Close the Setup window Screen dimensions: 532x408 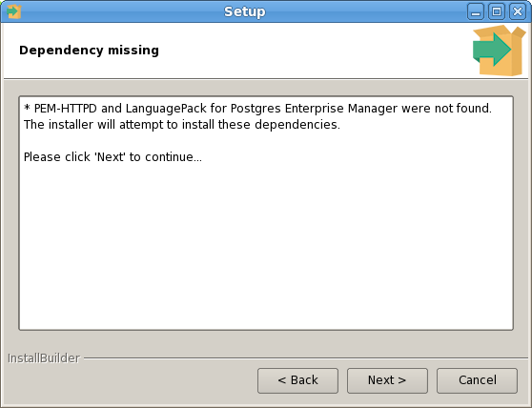click(518, 11)
